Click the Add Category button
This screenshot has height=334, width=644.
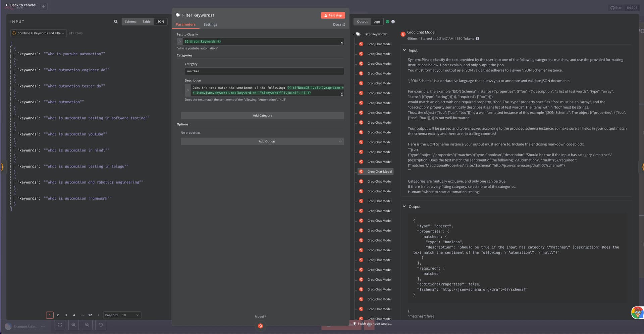pyautogui.click(x=262, y=116)
